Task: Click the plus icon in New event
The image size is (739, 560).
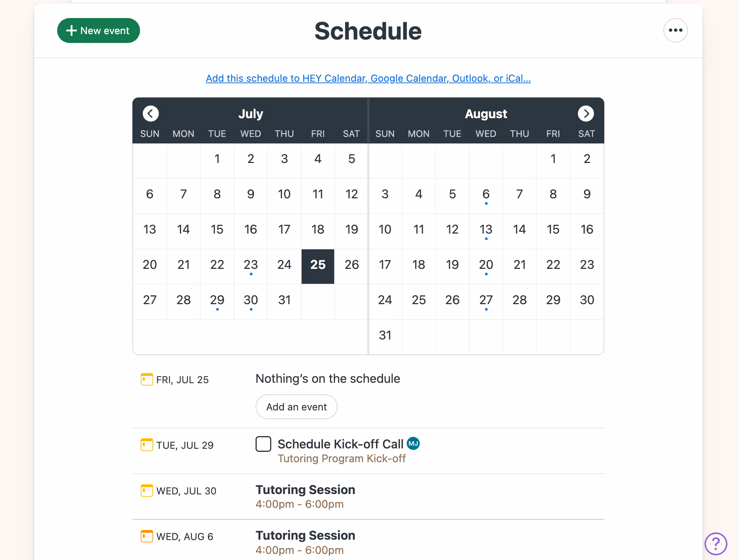Action: (71, 30)
